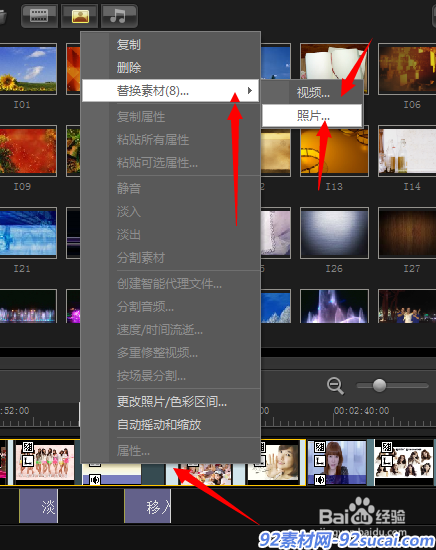The image size is (436, 550).
Task: Select the blue-background portrait timeline clip
Action: coord(337,462)
